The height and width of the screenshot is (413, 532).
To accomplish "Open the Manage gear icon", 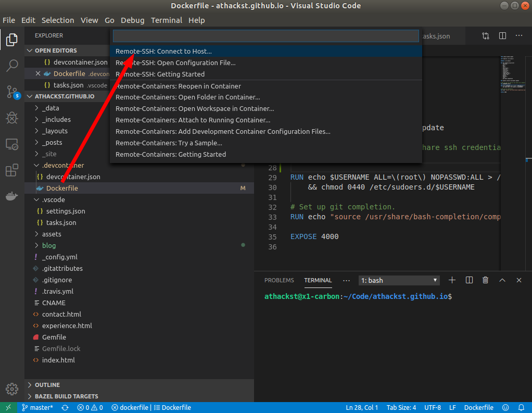I will (x=12, y=389).
